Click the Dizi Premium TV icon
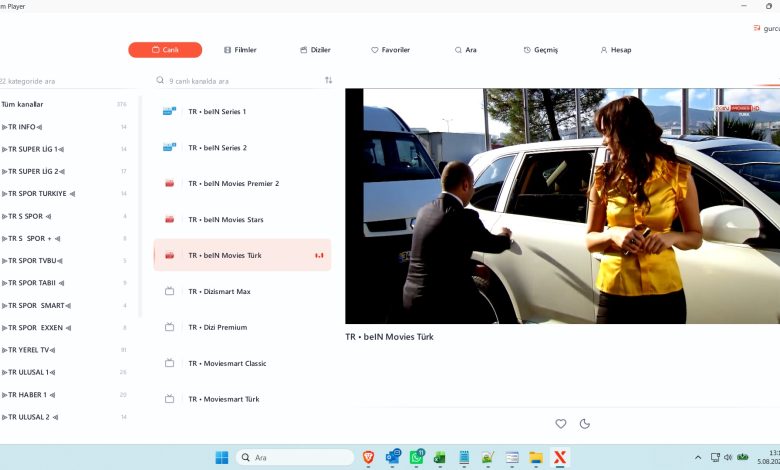 [170, 327]
